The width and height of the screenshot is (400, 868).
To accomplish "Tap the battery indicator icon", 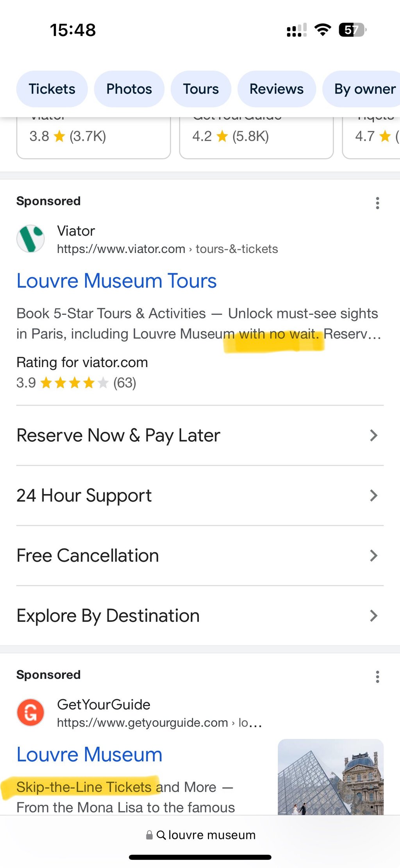I will tap(352, 30).
